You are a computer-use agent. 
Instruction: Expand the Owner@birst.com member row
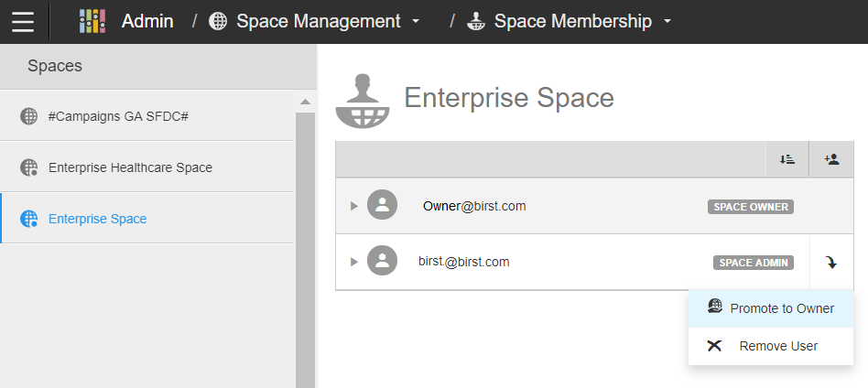354,207
